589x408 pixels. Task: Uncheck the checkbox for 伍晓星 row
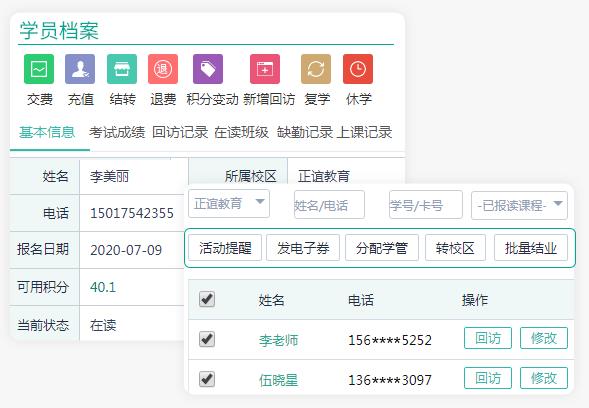point(207,379)
